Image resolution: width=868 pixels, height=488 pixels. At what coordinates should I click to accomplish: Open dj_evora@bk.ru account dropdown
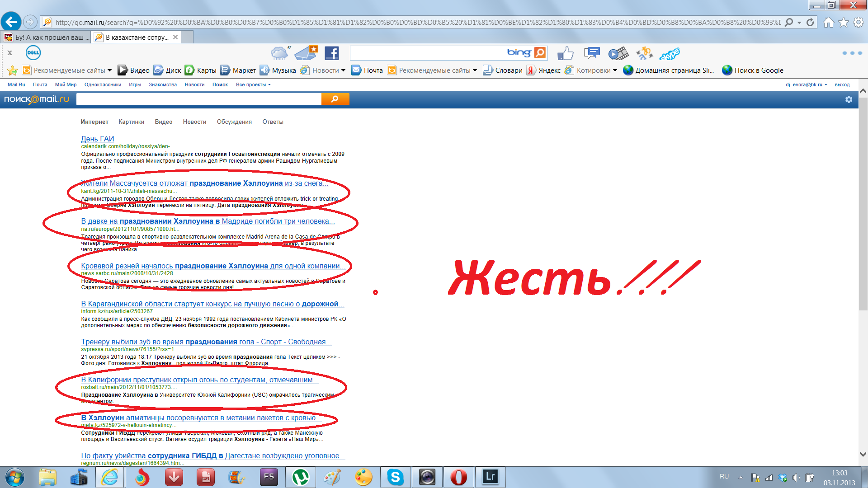(x=806, y=84)
